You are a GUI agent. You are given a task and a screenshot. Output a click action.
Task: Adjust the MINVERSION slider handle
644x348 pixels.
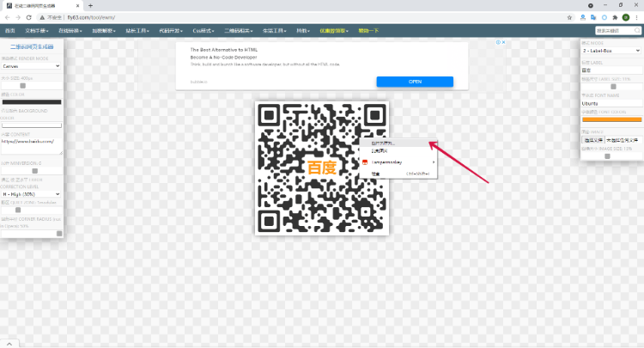[x=35, y=170]
